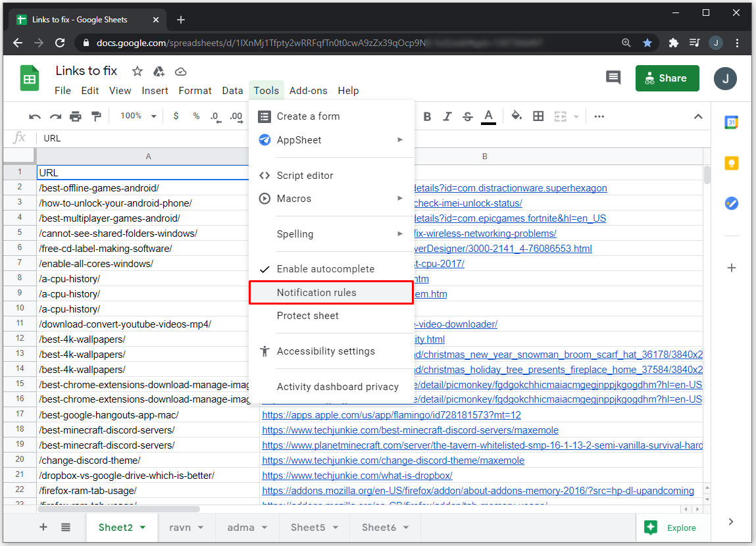Bookmark this page with the star
Image resolution: width=756 pixels, height=546 pixels.
pos(647,43)
